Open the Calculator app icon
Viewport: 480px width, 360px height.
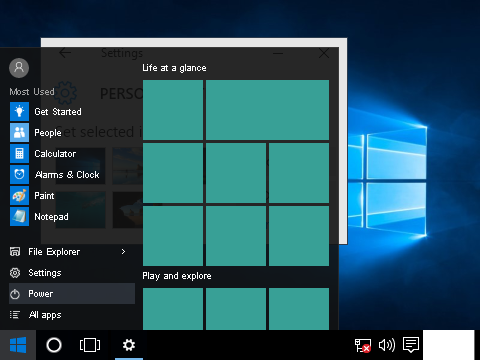pos(19,153)
